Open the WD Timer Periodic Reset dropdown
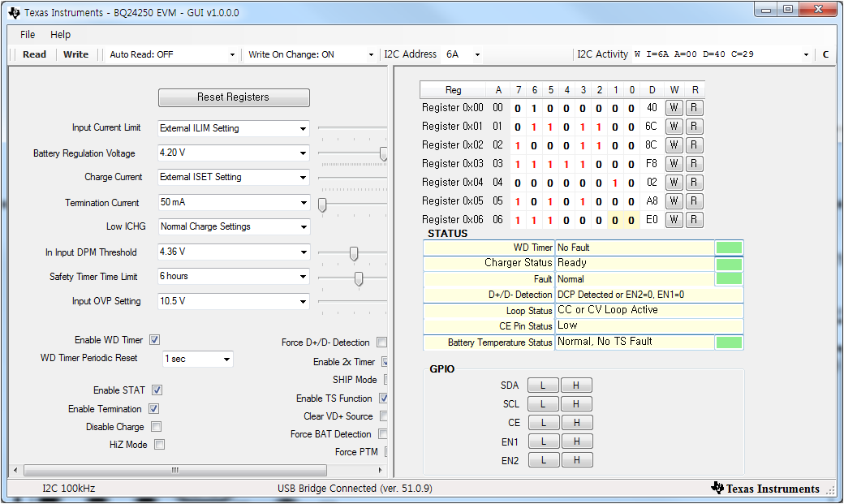The width and height of the screenshot is (844, 504). click(x=197, y=359)
